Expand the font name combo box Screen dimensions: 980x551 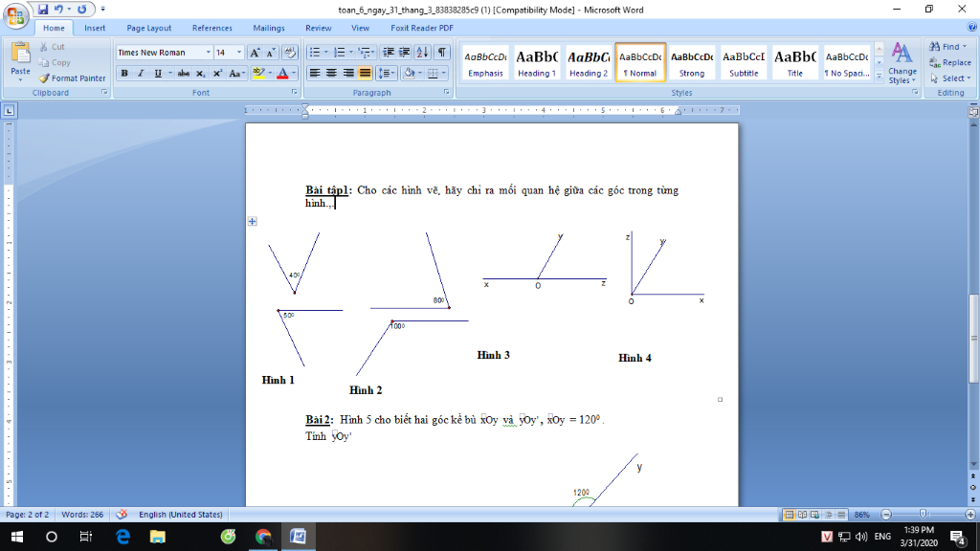[208, 53]
